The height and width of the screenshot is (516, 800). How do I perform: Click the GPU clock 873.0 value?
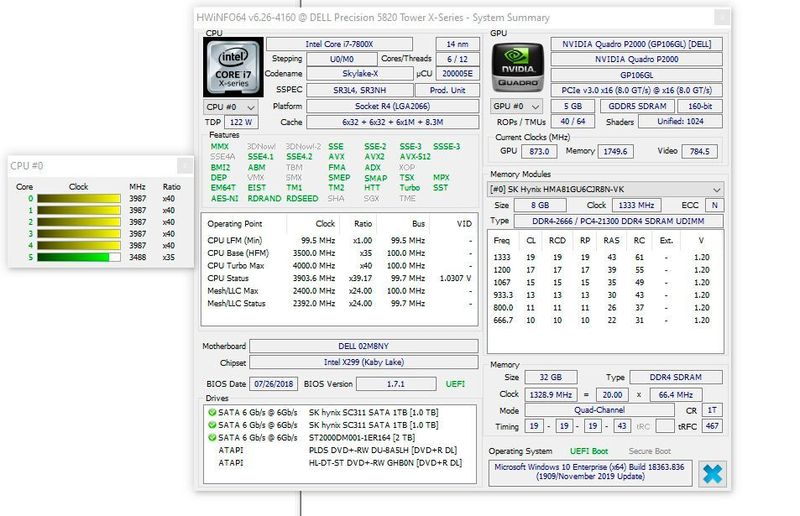539,152
